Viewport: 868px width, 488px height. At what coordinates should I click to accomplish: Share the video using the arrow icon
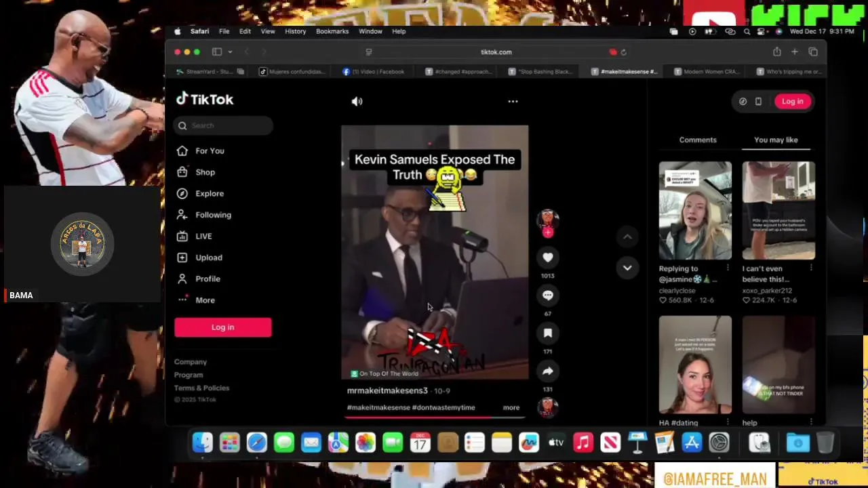click(548, 371)
